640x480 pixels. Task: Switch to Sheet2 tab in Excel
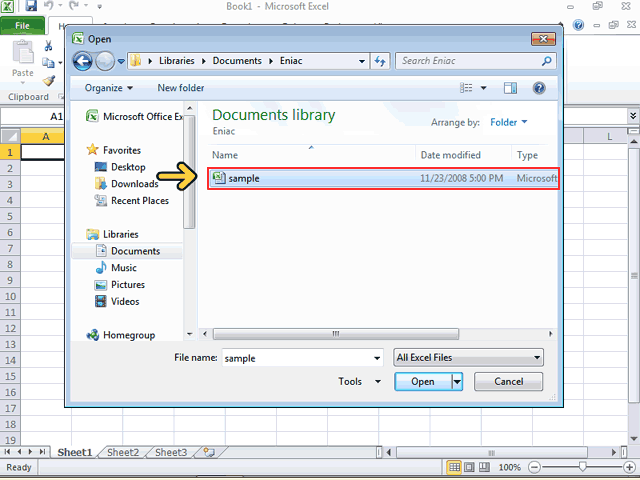[x=123, y=452]
